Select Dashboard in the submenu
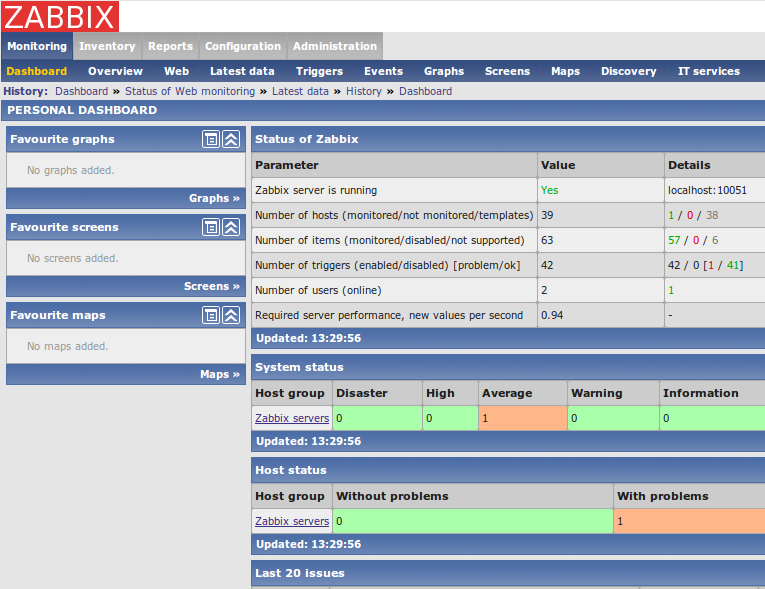This screenshot has height=589, width=765. pyautogui.click(x=37, y=71)
